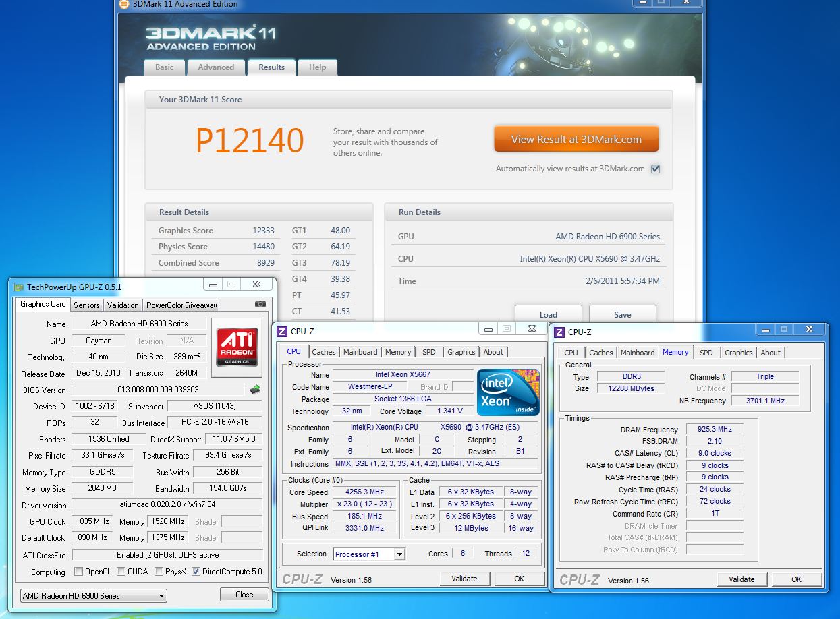Click the Core Voltage value 1.341 V
The width and height of the screenshot is (840, 619).
coord(450,411)
